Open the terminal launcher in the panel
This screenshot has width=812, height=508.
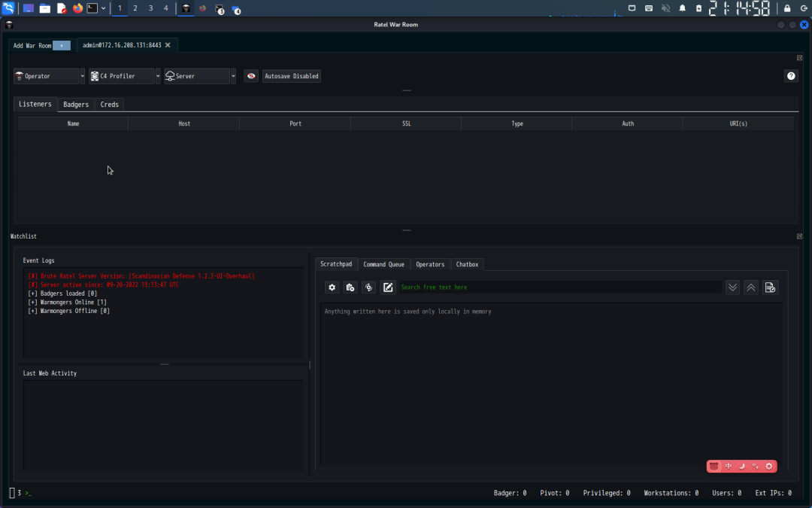click(92, 8)
